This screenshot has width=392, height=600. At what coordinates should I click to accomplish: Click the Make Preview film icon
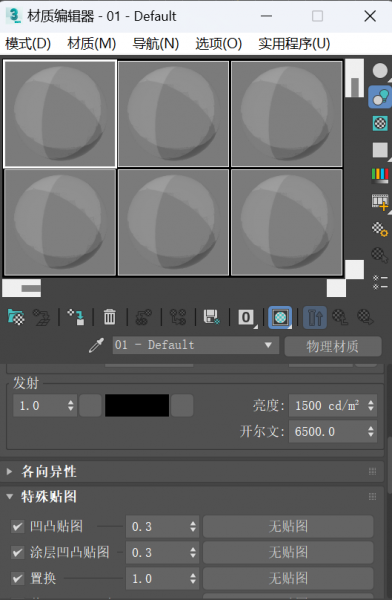pos(380,202)
